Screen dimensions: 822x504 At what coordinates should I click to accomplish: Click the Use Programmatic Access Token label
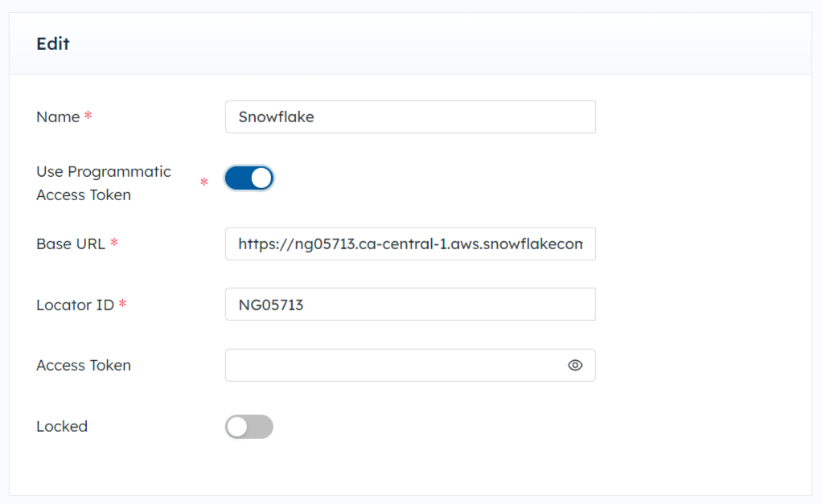coord(104,182)
